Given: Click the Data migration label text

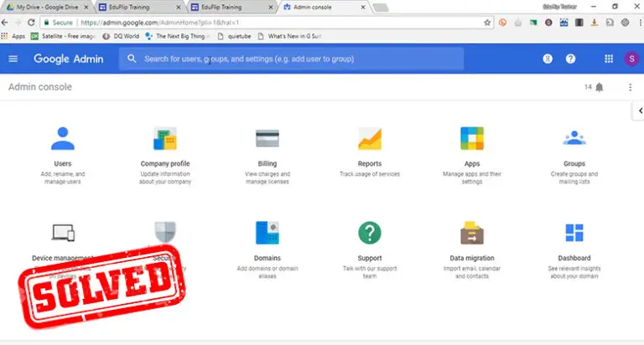Looking at the screenshot, I should (x=472, y=258).
